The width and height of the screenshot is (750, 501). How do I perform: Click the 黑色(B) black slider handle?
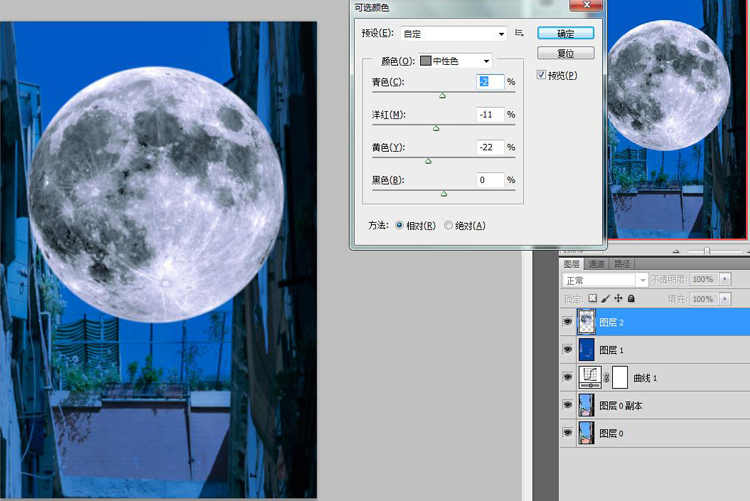coord(444,194)
